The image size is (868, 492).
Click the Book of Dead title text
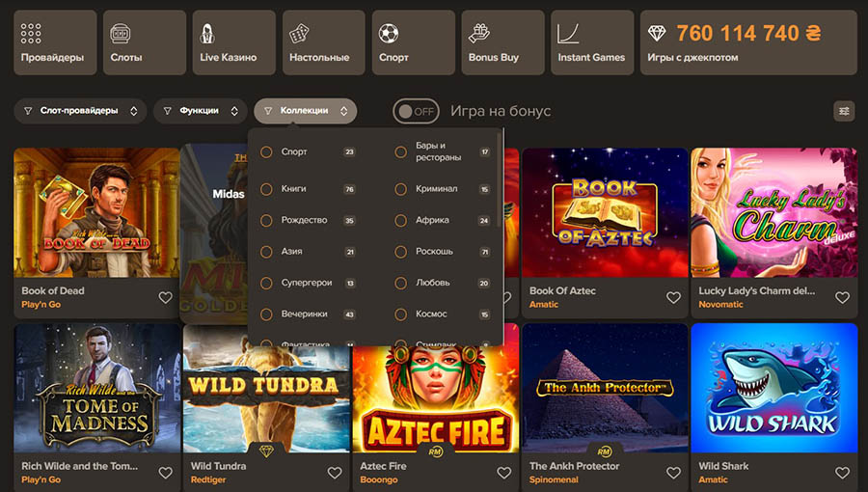click(53, 290)
